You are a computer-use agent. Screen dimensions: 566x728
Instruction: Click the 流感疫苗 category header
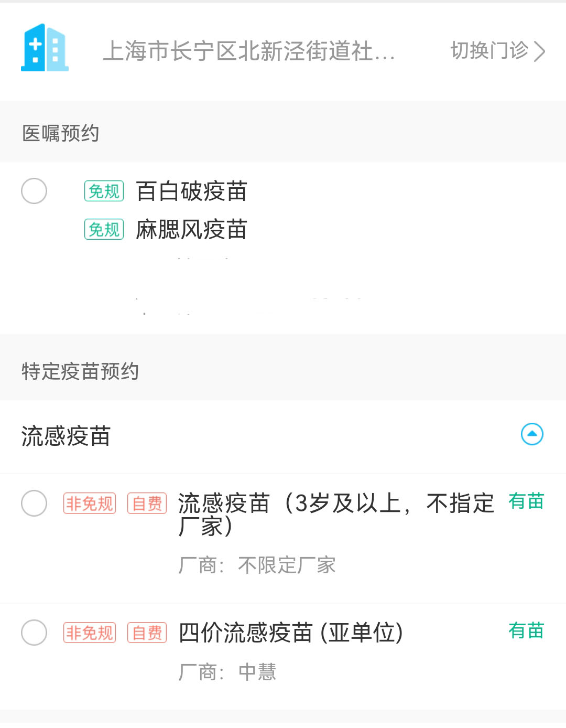[66, 436]
